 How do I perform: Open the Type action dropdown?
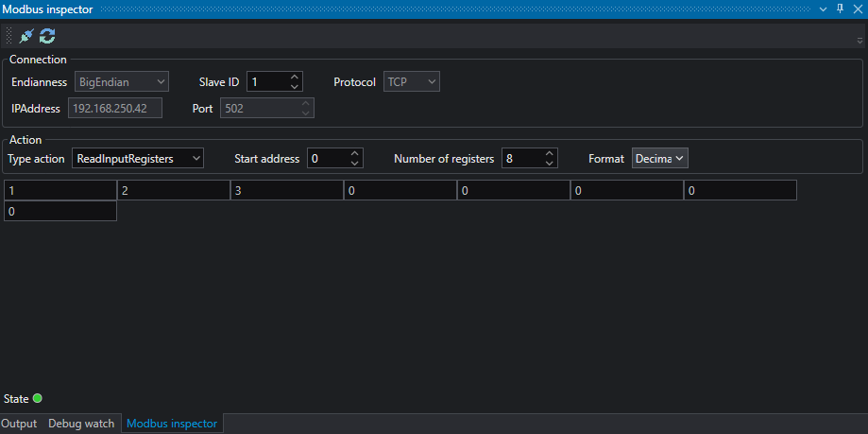[138, 159]
